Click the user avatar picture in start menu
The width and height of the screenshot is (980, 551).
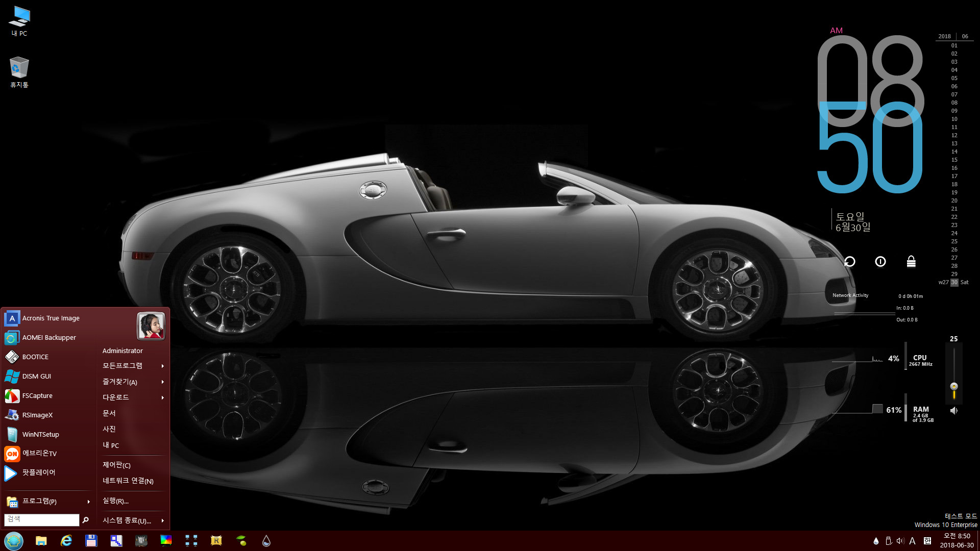click(151, 326)
